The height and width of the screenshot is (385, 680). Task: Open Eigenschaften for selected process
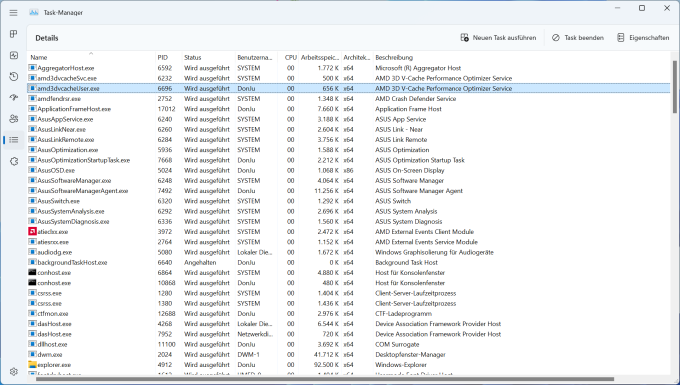643,38
